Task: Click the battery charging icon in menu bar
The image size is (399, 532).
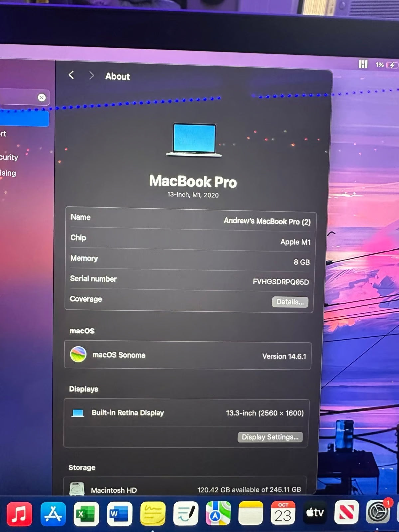Action: coord(392,65)
